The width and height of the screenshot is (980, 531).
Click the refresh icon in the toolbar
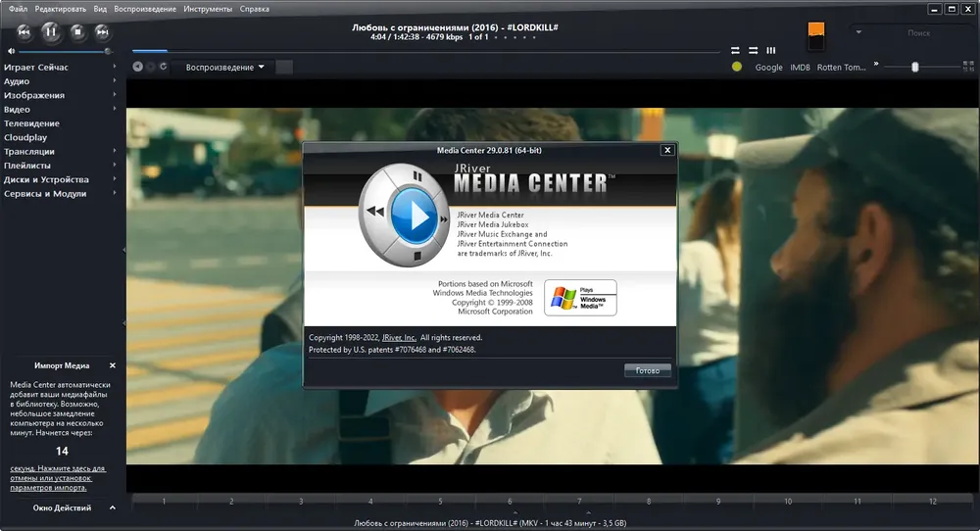(164, 67)
